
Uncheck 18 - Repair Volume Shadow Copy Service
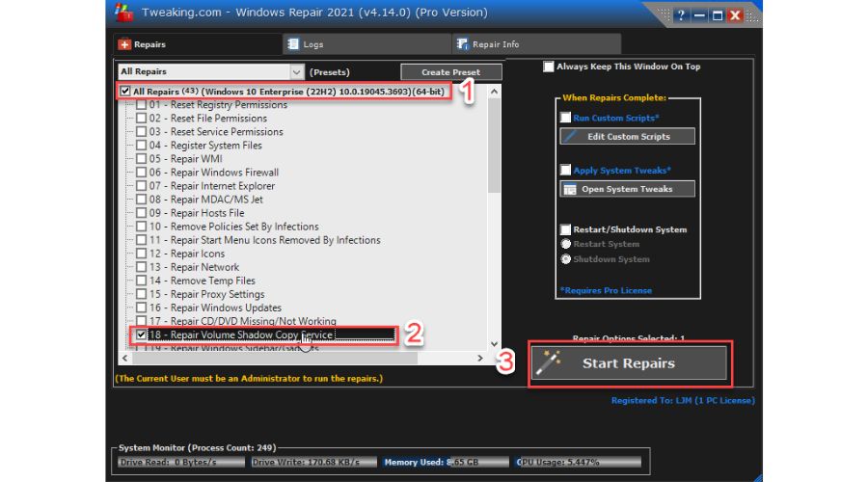point(142,335)
